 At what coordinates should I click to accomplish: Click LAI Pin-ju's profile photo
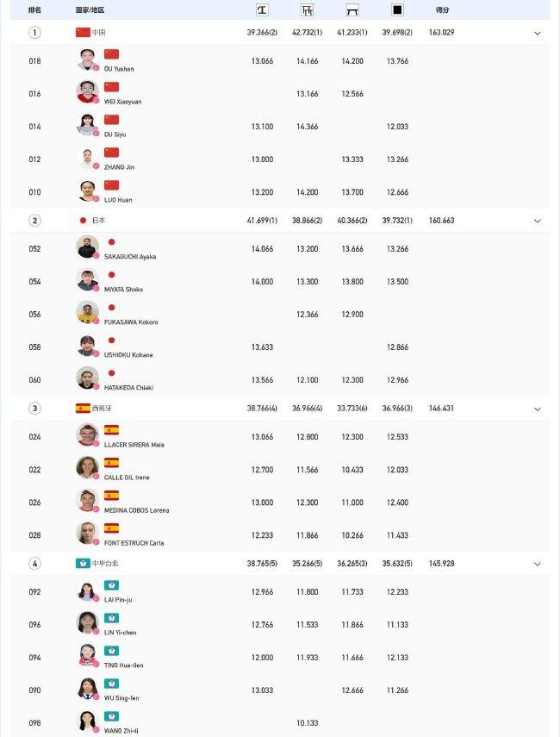tap(87, 590)
